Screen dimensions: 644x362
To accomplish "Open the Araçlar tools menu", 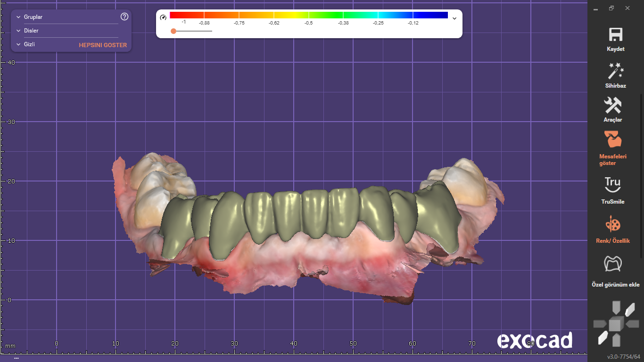I will (x=613, y=106).
